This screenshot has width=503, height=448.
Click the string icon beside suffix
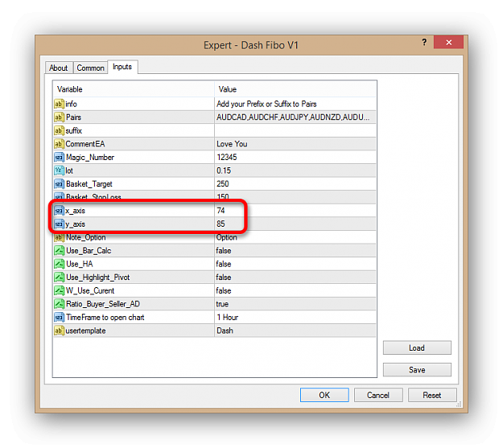pyautogui.click(x=59, y=130)
